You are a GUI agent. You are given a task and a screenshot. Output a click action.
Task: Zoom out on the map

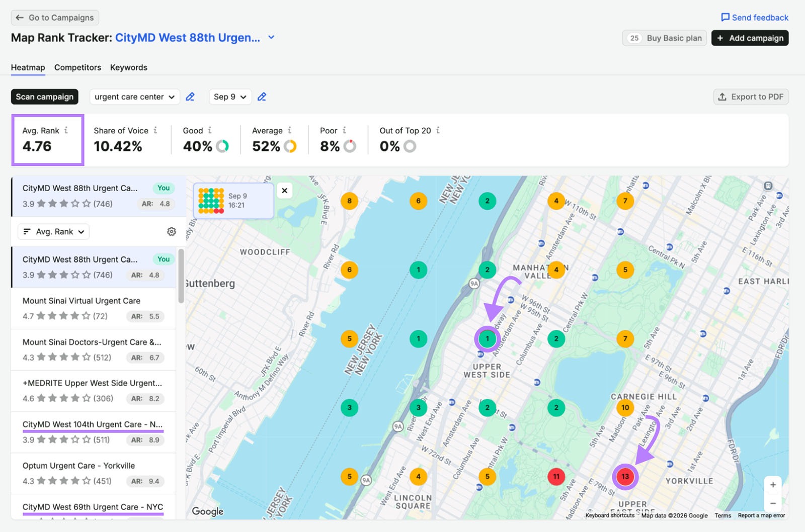coord(773,503)
